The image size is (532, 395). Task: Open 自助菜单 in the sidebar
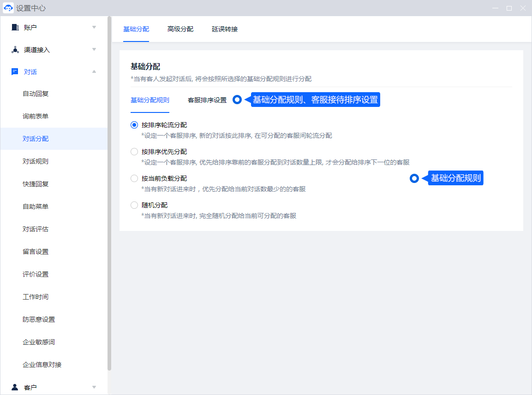(36, 206)
